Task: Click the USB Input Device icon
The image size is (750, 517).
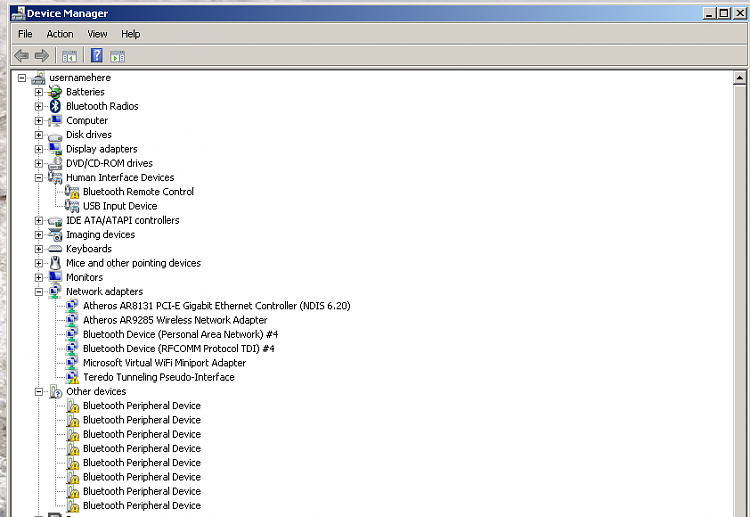Action: pos(72,206)
